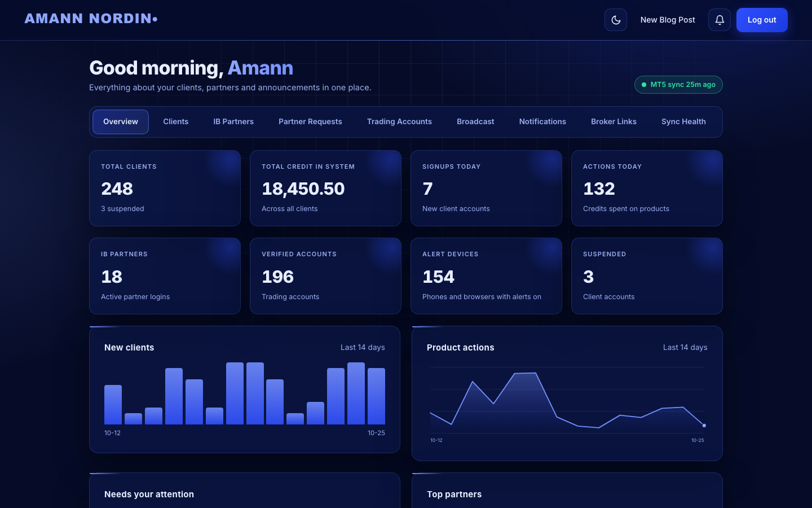Open the AMANN NORDIN logo home link
Viewport: 812px width, 508px height.
click(91, 19)
